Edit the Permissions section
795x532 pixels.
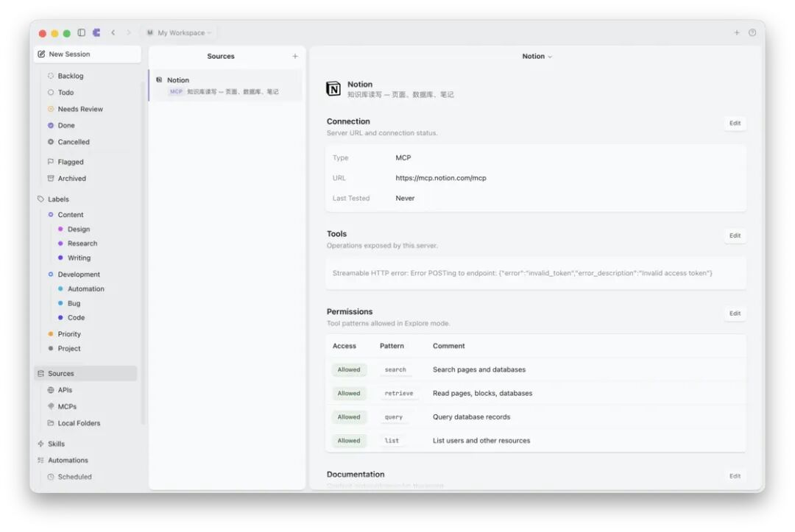pyautogui.click(x=735, y=313)
